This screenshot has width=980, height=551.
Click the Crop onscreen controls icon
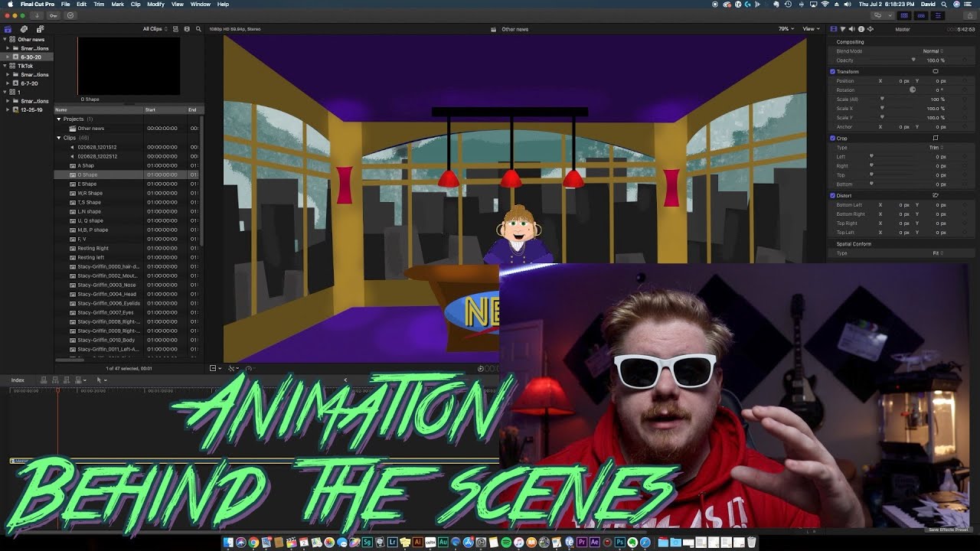click(x=935, y=138)
